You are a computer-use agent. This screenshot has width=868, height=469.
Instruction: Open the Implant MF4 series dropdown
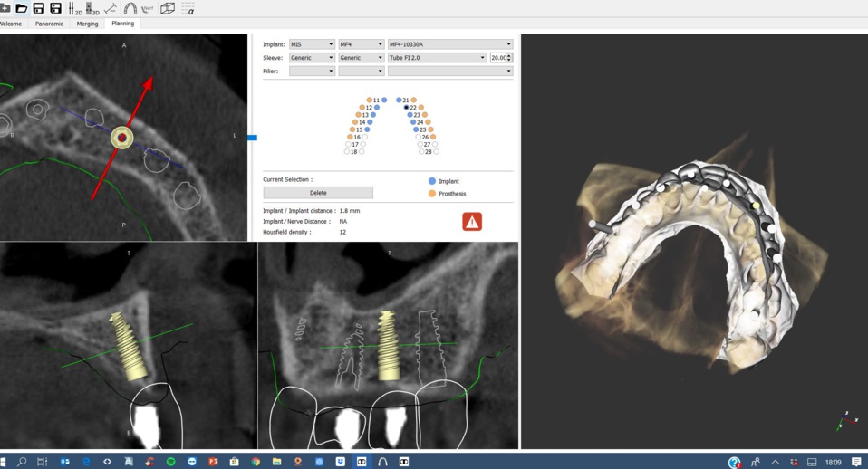(361, 44)
